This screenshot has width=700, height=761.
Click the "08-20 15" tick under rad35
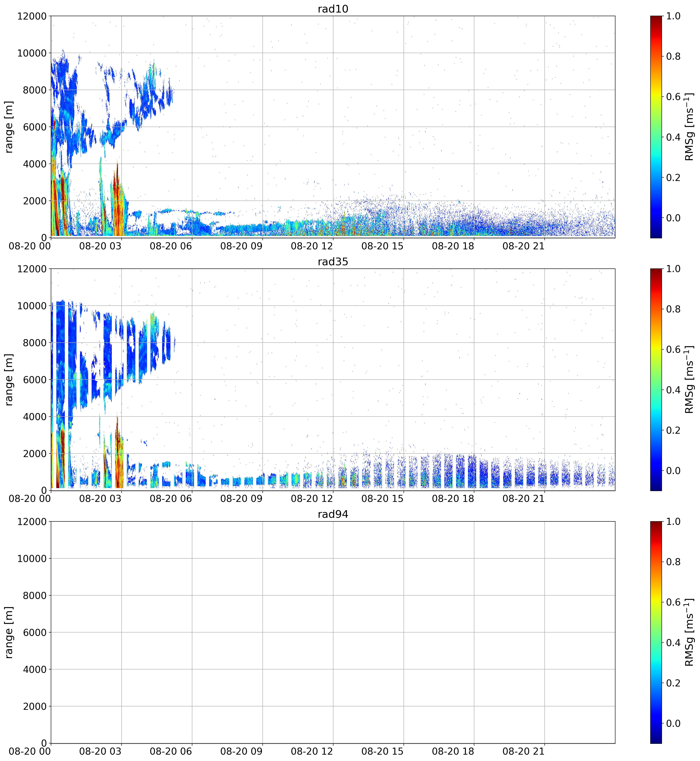pyautogui.click(x=383, y=499)
